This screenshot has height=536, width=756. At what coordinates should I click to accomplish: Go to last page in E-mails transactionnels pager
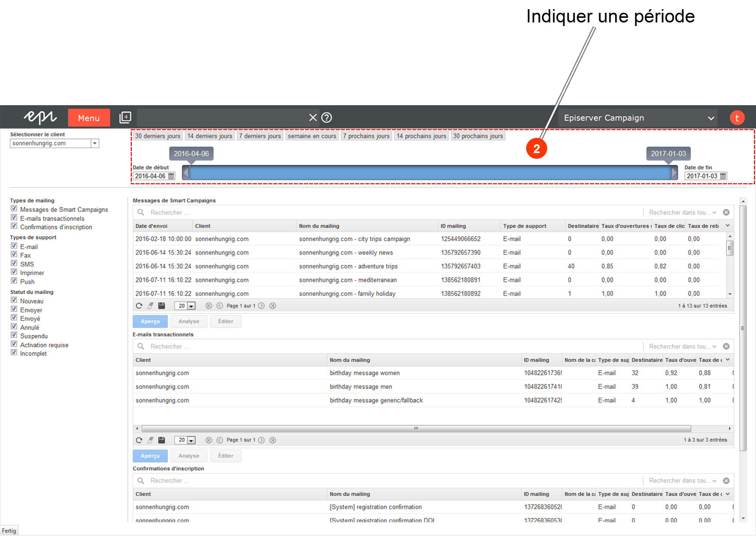click(x=273, y=440)
